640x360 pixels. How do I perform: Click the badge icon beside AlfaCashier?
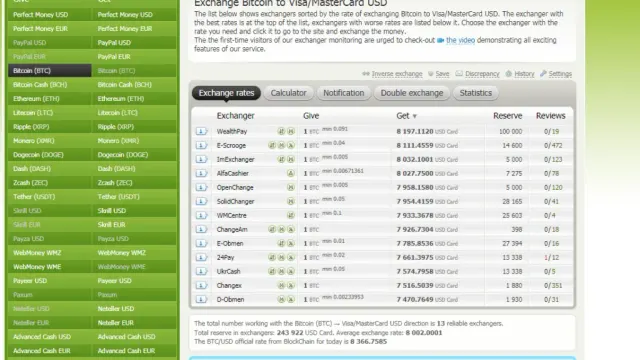coord(291,173)
